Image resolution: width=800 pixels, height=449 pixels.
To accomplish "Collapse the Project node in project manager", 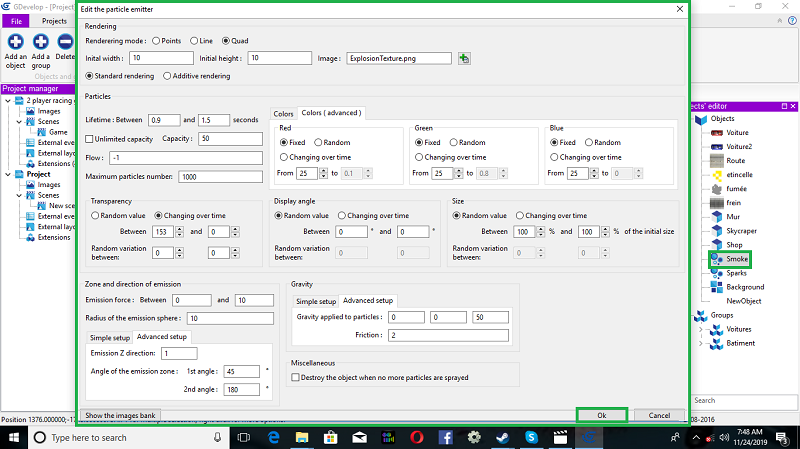I will tap(8, 174).
